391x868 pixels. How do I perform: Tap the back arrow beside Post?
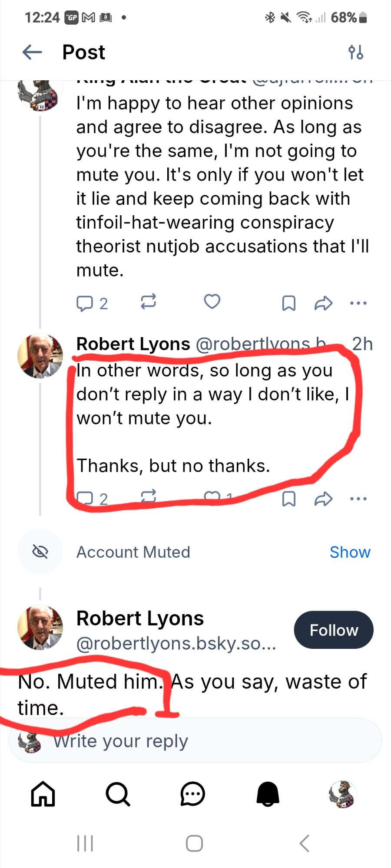click(32, 53)
